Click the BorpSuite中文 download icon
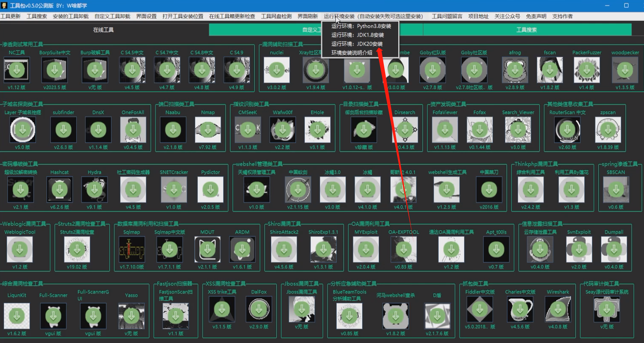 pos(54,70)
